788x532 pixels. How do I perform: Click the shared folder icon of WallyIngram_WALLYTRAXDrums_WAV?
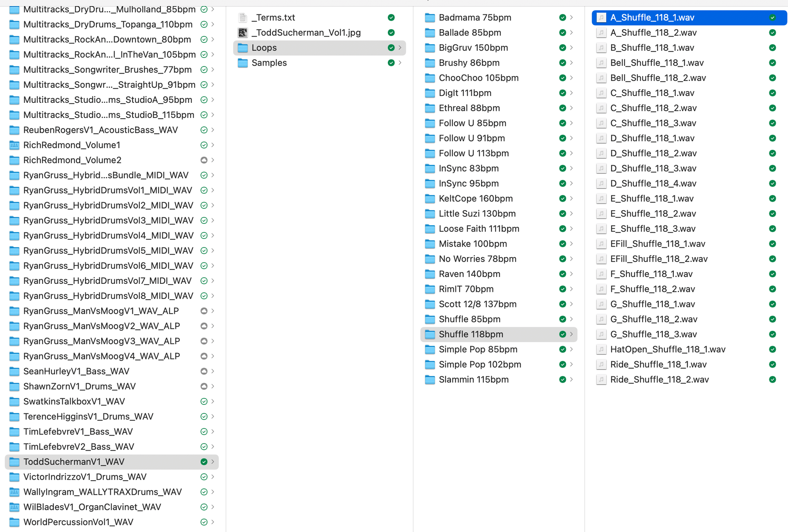pyautogui.click(x=14, y=492)
